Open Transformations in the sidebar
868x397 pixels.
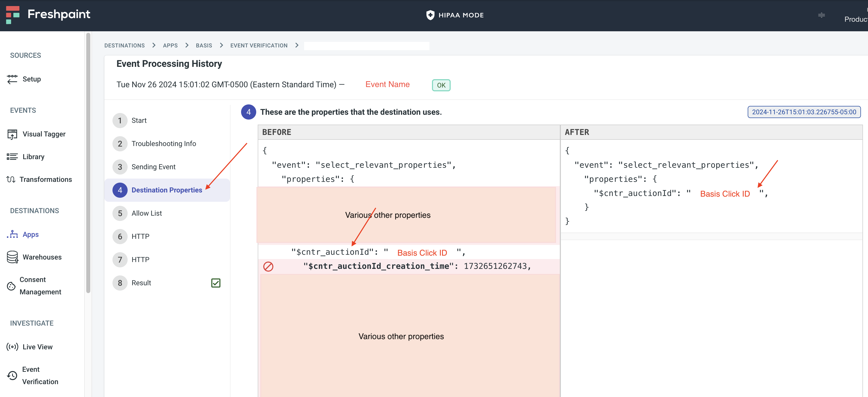45,179
